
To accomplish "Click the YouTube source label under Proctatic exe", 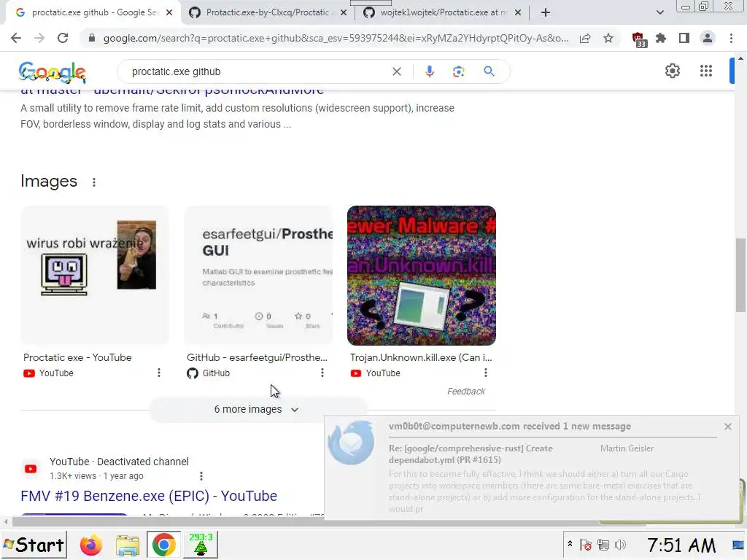I will click(x=48, y=373).
